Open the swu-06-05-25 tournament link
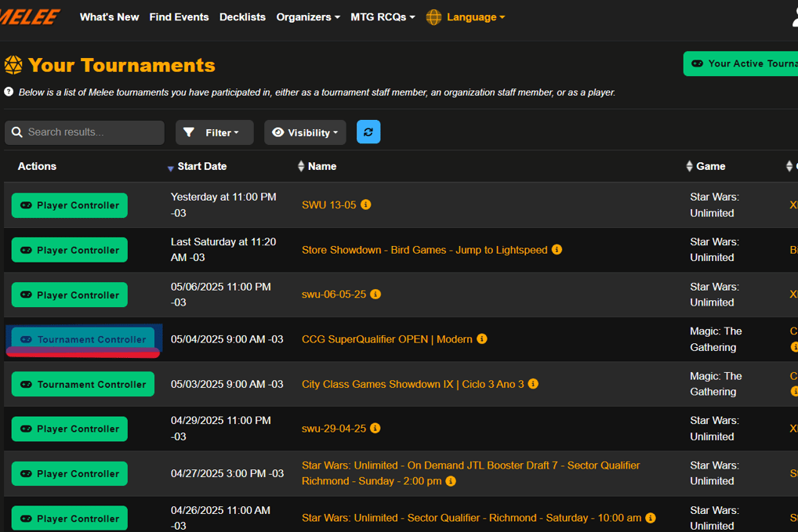The image size is (798, 532). click(334, 295)
